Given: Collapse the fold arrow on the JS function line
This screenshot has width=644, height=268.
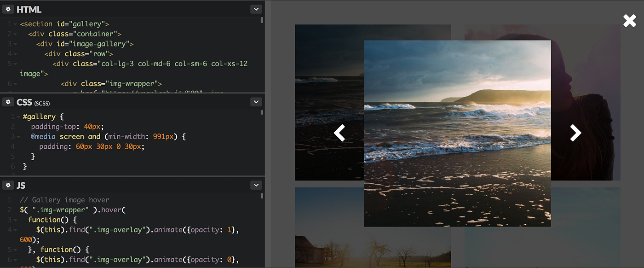Looking at the screenshot, I should tap(14, 219).
